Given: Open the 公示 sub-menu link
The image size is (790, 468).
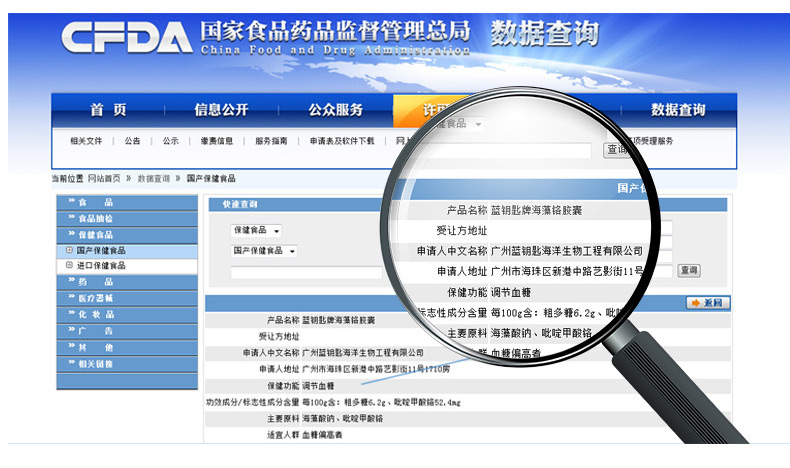Looking at the screenshot, I should tap(171, 141).
